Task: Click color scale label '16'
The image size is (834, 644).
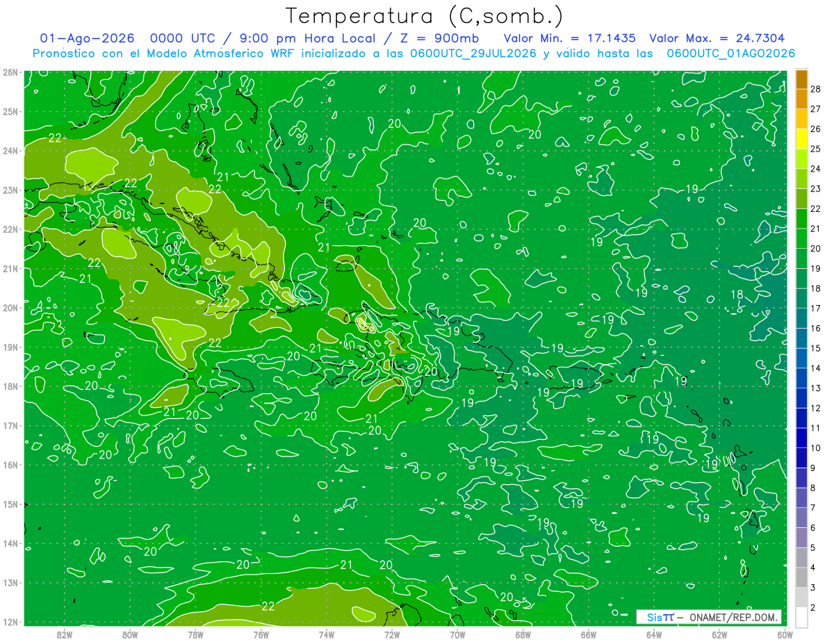Action: (816, 328)
